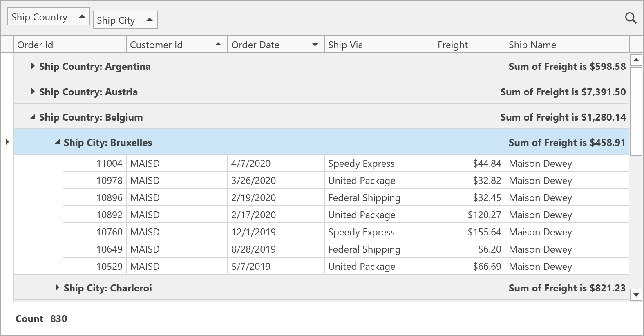Screen dimensions: 644x336
Task: Click the Ship Country group panel chip
Action: 48,17
